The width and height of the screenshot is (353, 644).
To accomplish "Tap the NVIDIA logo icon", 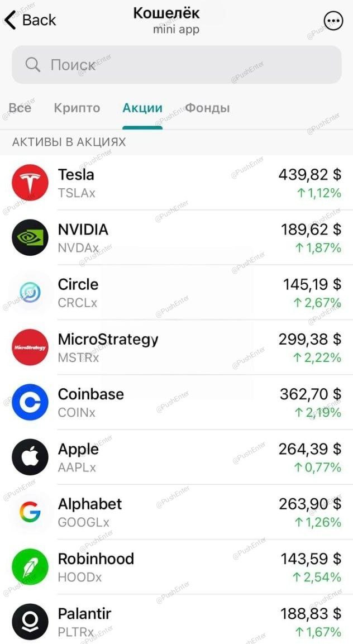I will point(30,237).
